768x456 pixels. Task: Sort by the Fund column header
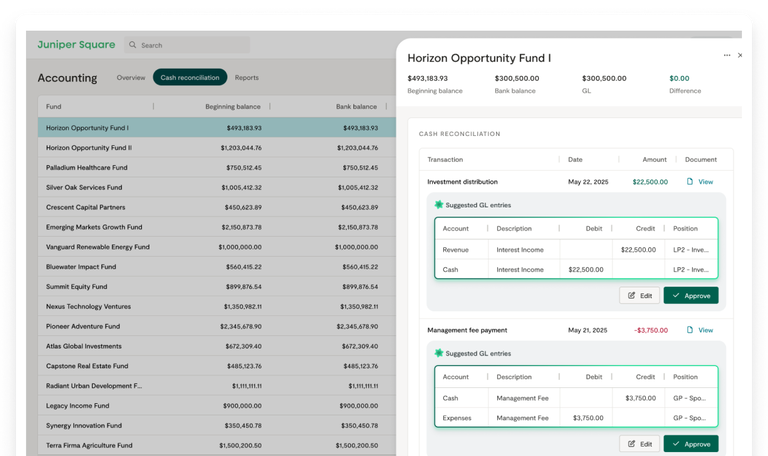point(53,106)
